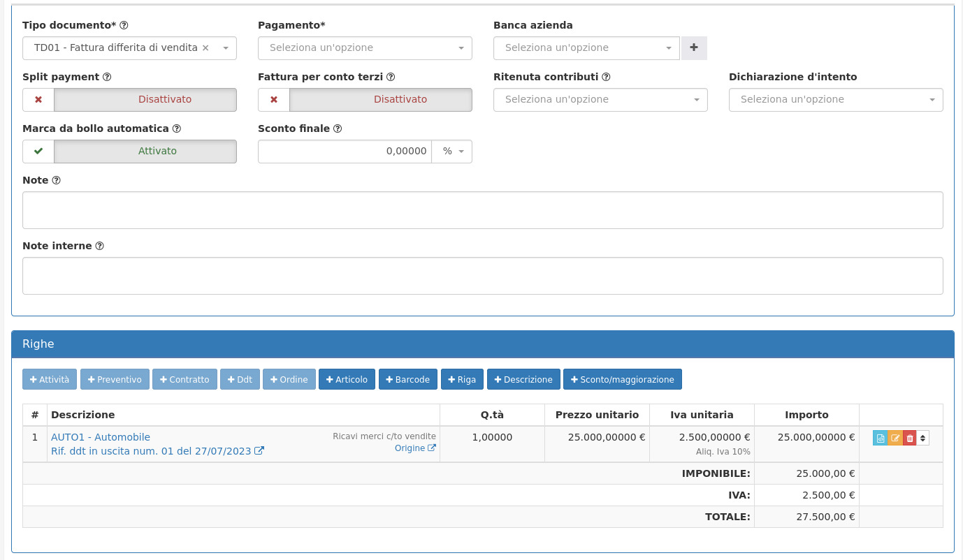This screenshot has width=963, height=560.
Task: Open the Dichiarazione d'intento dropdown
Action: (x=836, y=100)
